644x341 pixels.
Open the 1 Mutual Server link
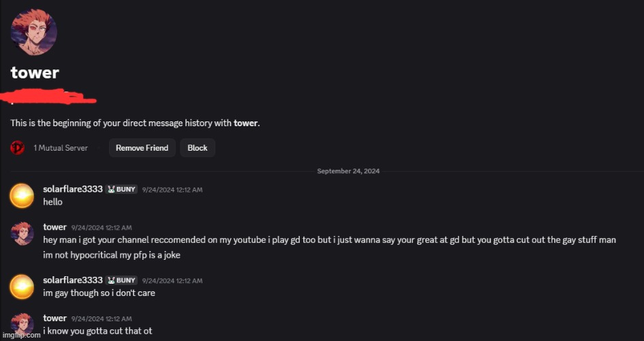[x=61, y=148]
